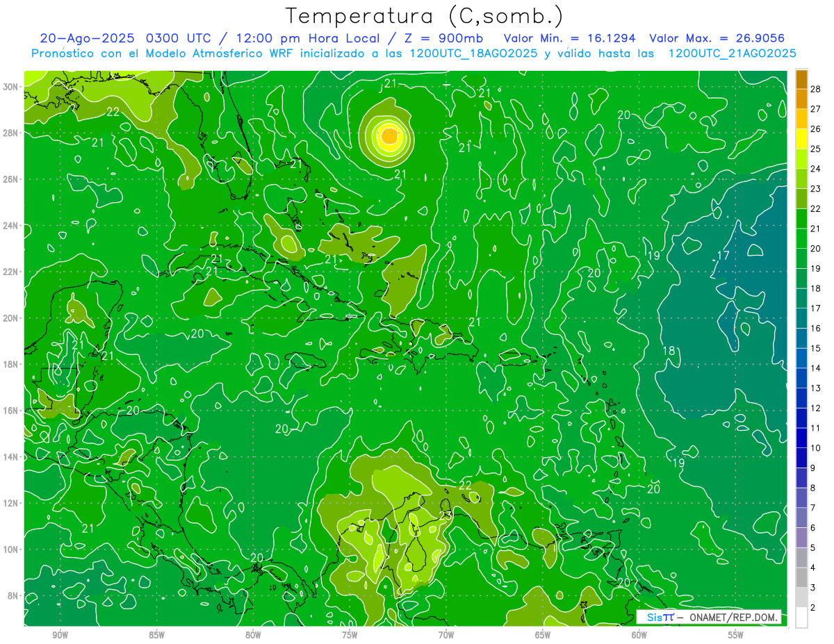Image resolution: width=834 pixels, height=644 pixels.
Task: Click the 16 label on the color bar
Action: 816,328
